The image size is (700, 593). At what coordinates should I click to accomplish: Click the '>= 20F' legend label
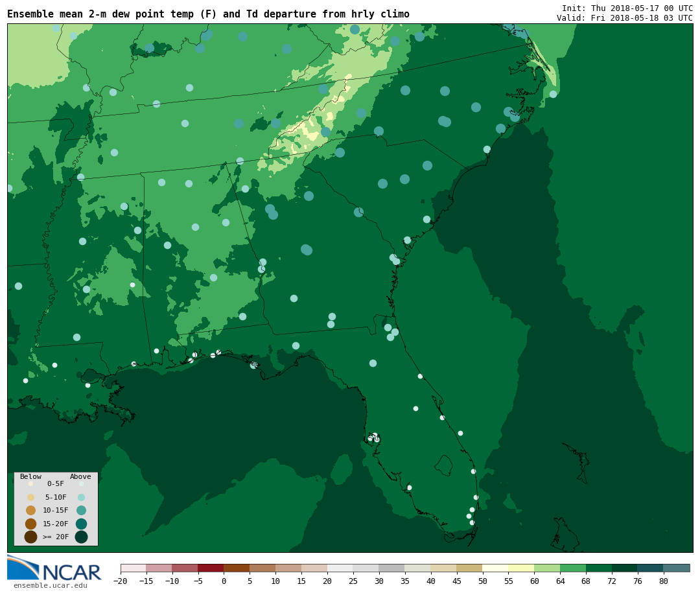56,537
